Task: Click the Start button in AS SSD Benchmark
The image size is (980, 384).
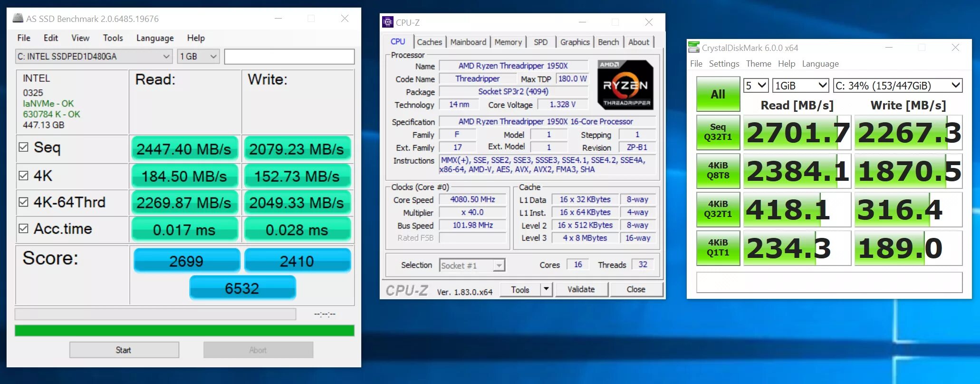Action: pos(124,350)
